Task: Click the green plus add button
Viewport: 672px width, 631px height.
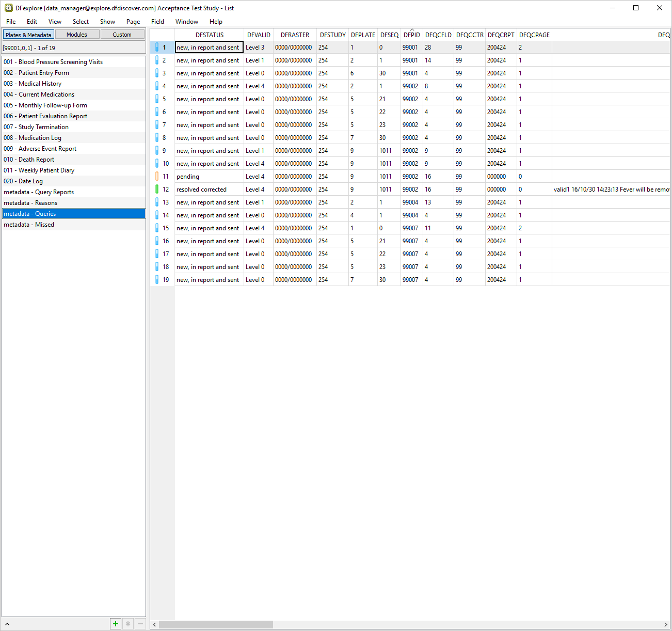Action: tap(116, 624)
